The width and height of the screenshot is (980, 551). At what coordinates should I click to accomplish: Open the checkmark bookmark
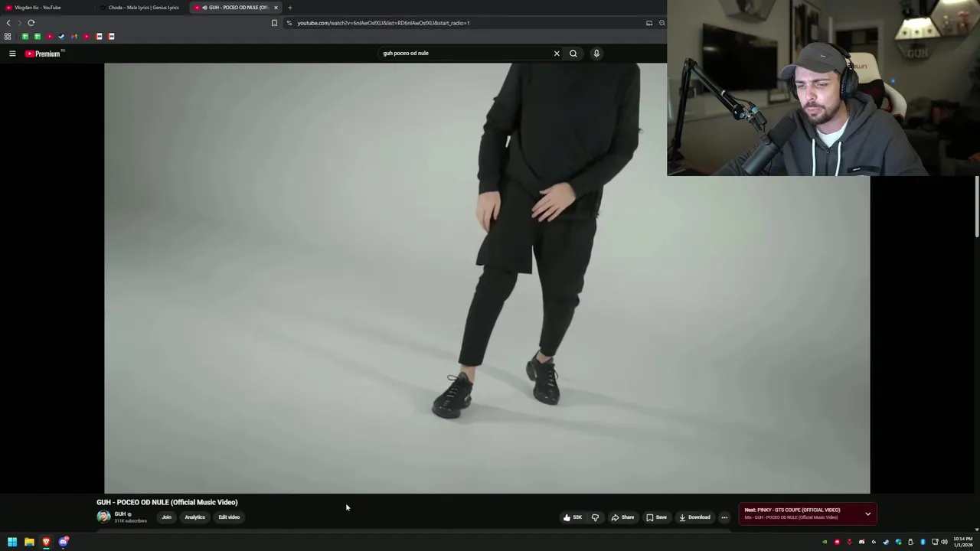(x=62, y=37)
